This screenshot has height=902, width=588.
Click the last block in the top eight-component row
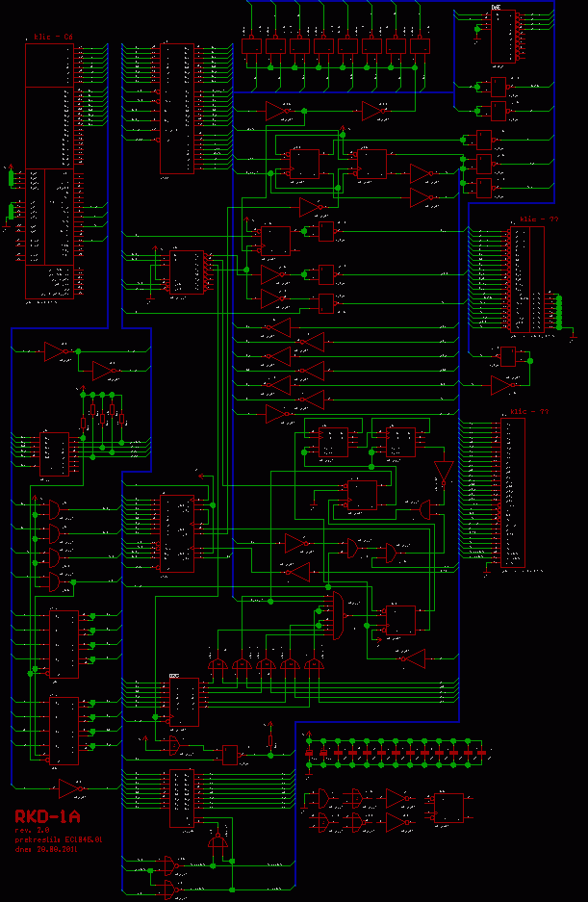[421, 45]
